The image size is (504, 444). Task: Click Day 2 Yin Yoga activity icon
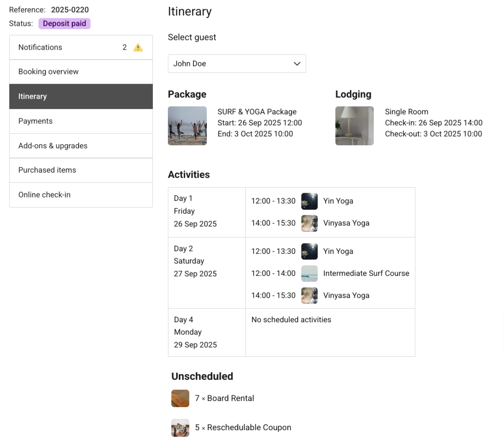coord(309,251)
